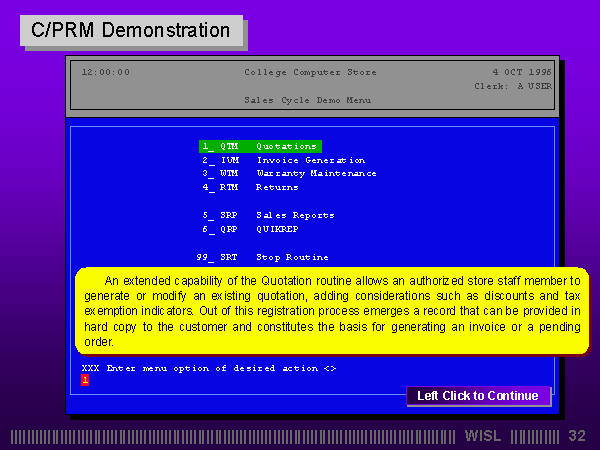This screenshot has width=600, height=450.
Task: Click the slide number 32
Action: tap(577, 436)
